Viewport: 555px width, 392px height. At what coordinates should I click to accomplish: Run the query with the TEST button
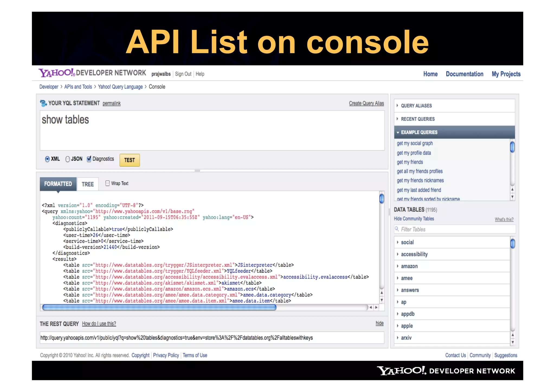pos(130,160)
